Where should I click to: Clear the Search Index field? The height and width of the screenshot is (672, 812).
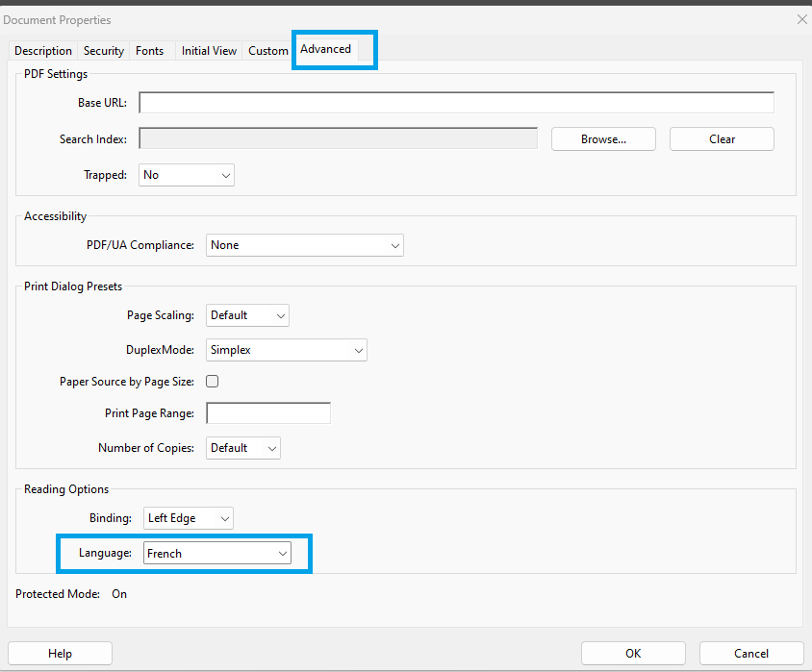(722, 139)
